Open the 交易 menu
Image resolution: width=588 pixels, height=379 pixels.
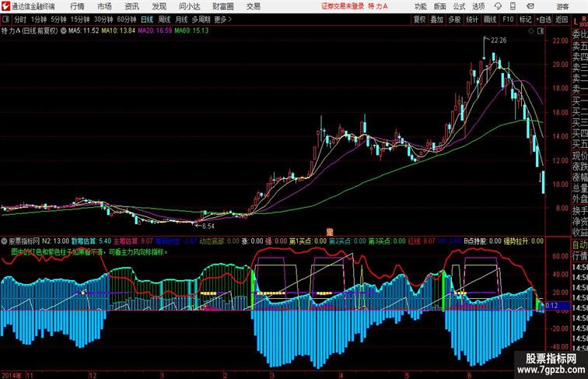253,6
